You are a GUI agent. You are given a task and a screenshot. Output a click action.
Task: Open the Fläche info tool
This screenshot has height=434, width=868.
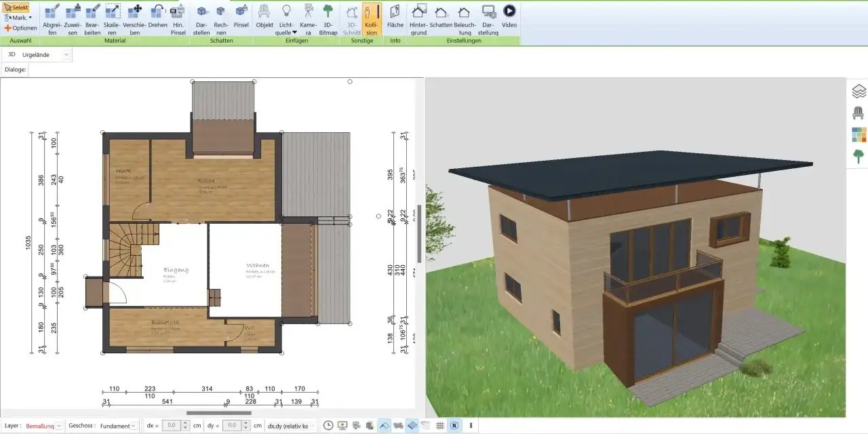395,16
